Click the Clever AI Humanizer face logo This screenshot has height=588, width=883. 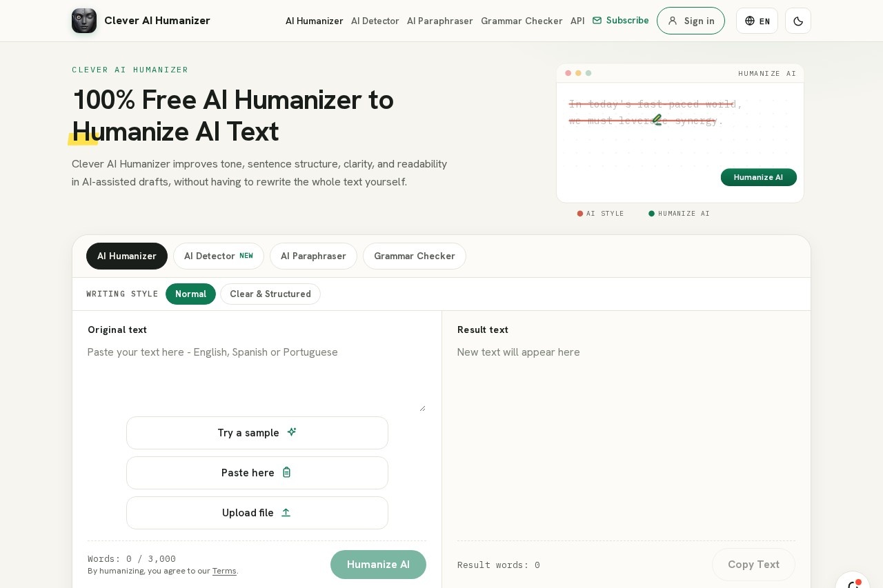84,21
